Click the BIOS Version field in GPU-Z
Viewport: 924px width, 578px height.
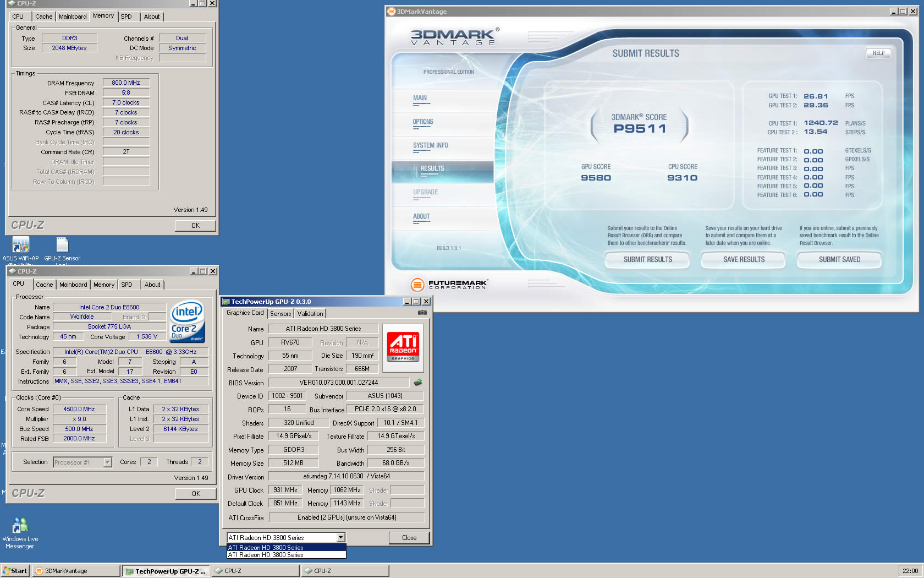(339, 383)
